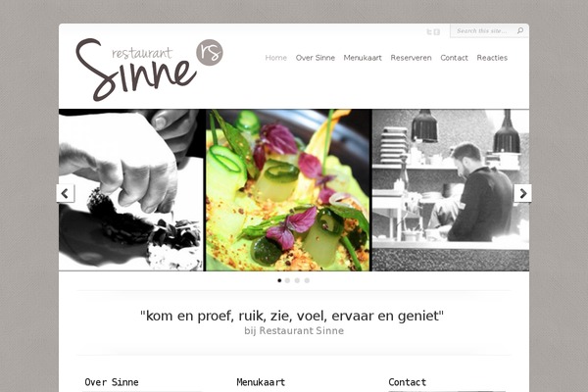
Task: Advance the slider with the right arrow
Action: pos(522,194)
